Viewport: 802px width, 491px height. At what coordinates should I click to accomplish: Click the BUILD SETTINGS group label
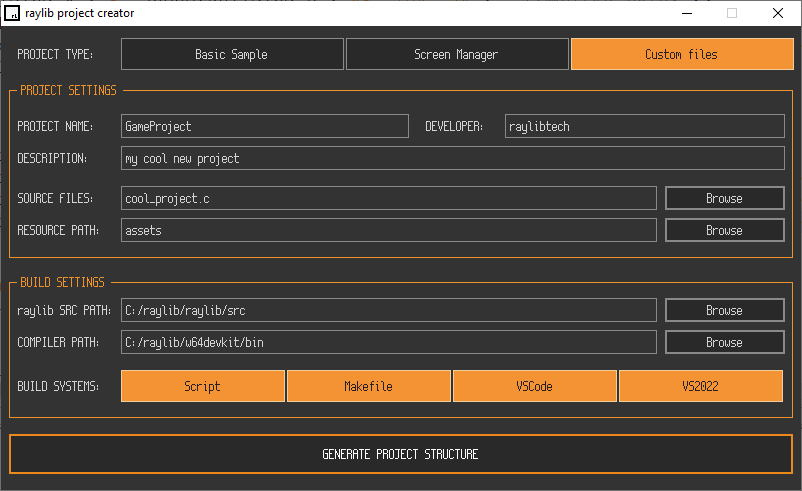(62, 282)
